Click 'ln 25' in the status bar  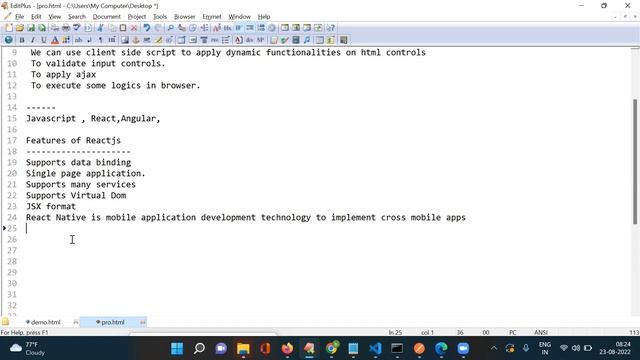tap(395, 332)
